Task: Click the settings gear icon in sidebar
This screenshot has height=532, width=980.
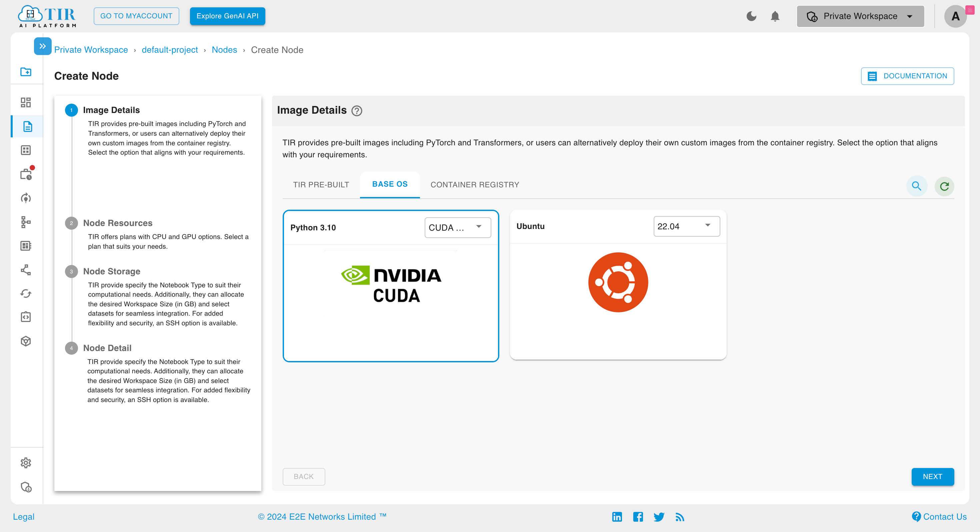Action: click(x=26, y=463)
